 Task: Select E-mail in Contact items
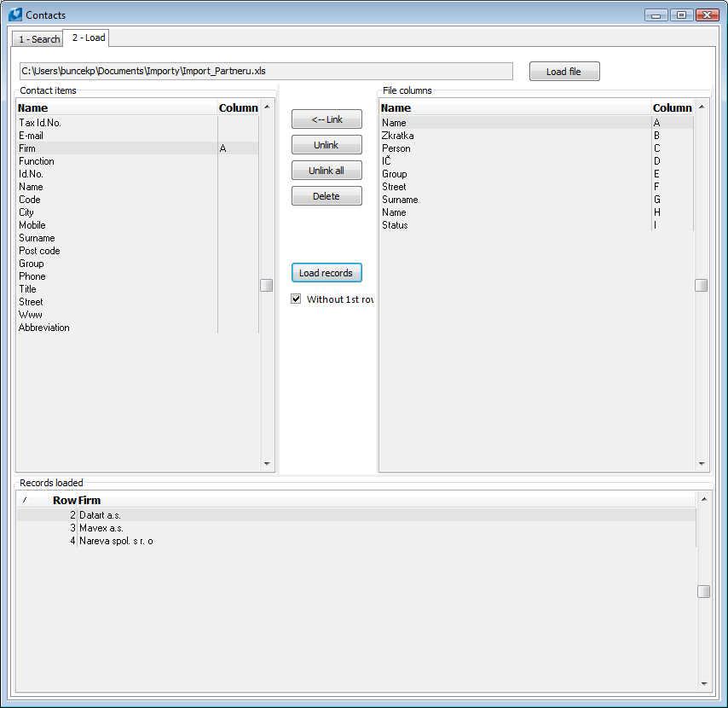pos(138,135)
